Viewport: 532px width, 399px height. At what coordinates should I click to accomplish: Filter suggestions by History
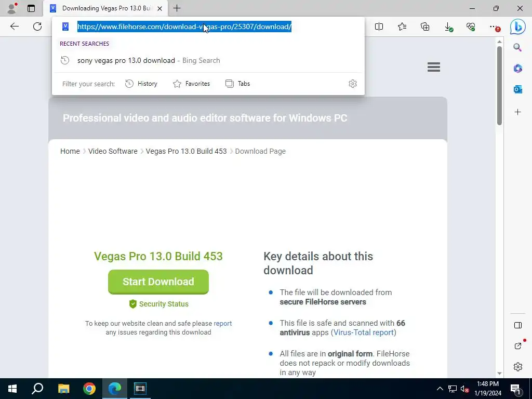click(x=141, y=84)
